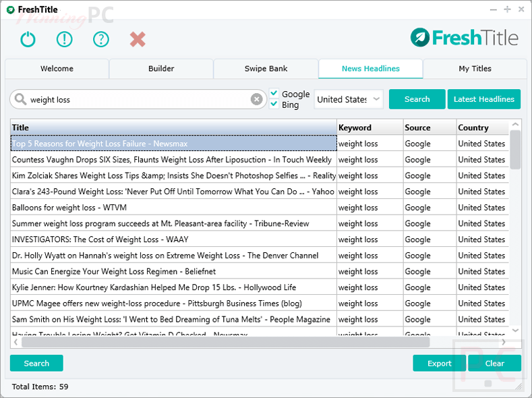
Task: Click the magnifying glass search icon
Action: 20,99
